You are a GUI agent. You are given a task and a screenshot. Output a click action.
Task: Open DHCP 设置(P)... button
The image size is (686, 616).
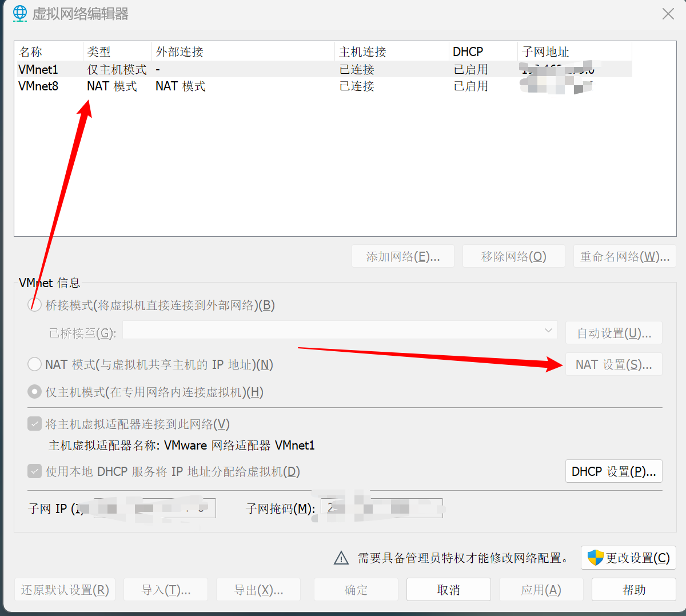(614, 471)
